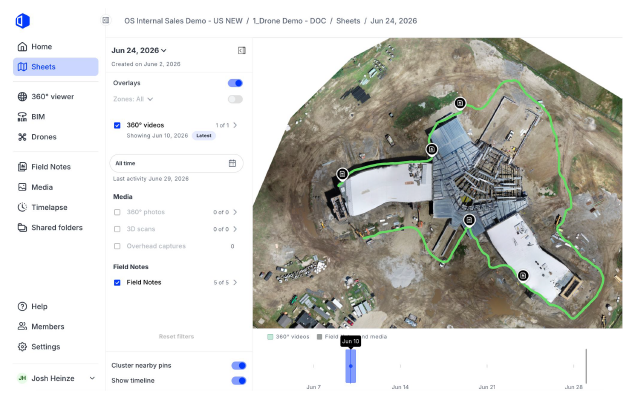Open the Drones section icon
This screenshot has width=637, height=393.
click(x=22, y=137)
